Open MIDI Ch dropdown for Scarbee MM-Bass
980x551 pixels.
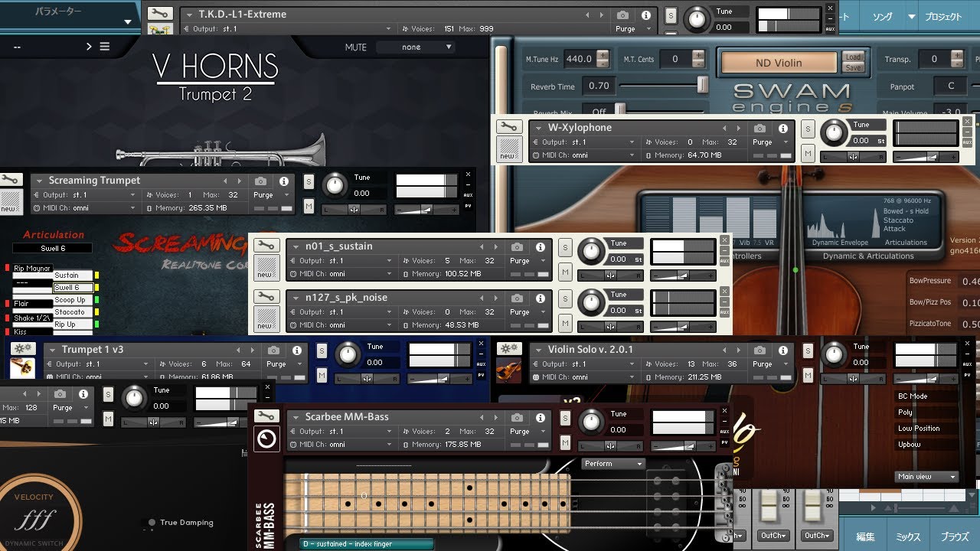(x=341, y=445)
